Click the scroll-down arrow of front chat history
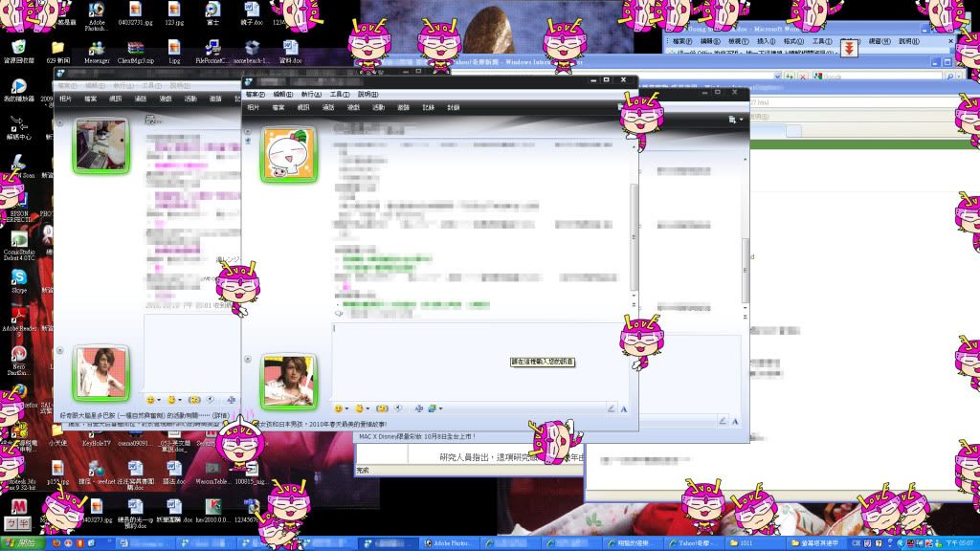This screenshot has width=980, height=551. [x=634, y=296]
